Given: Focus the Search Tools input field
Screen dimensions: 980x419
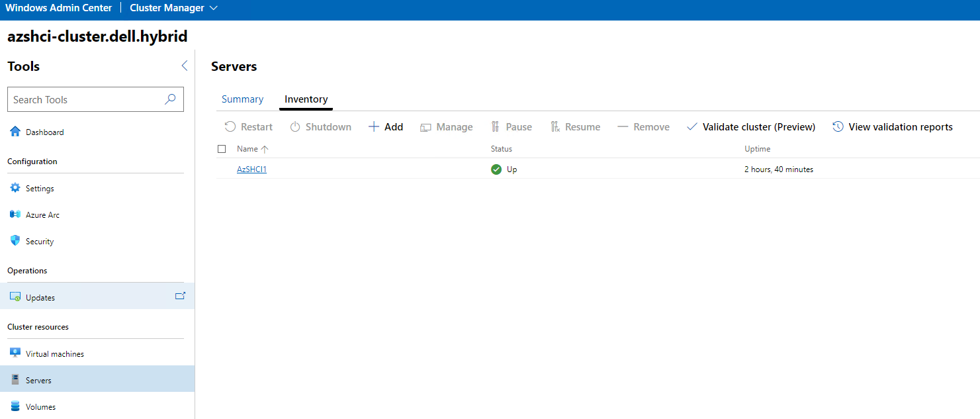Looking at the screenshot, I should (x=85, y=99).
